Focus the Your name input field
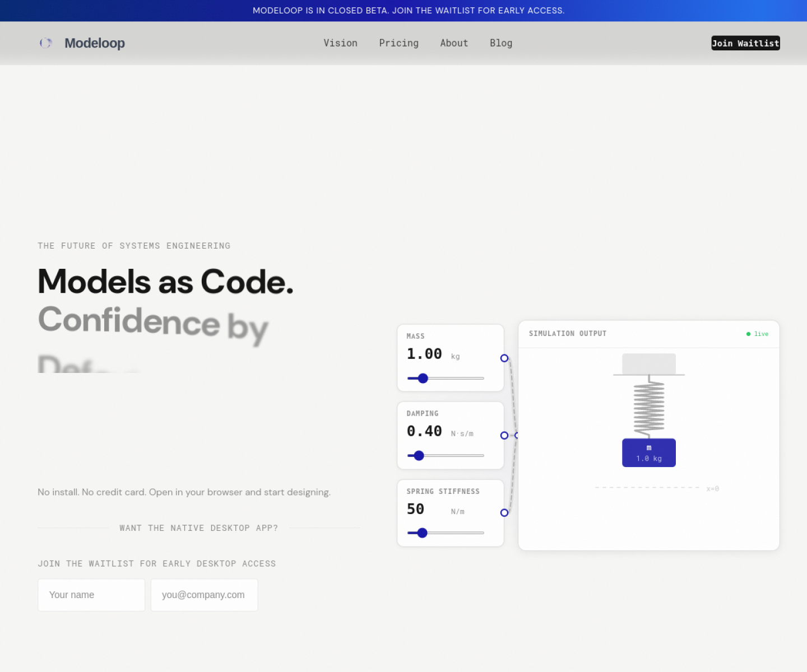This screenshot has width=807, height=672. click(91, 595)
